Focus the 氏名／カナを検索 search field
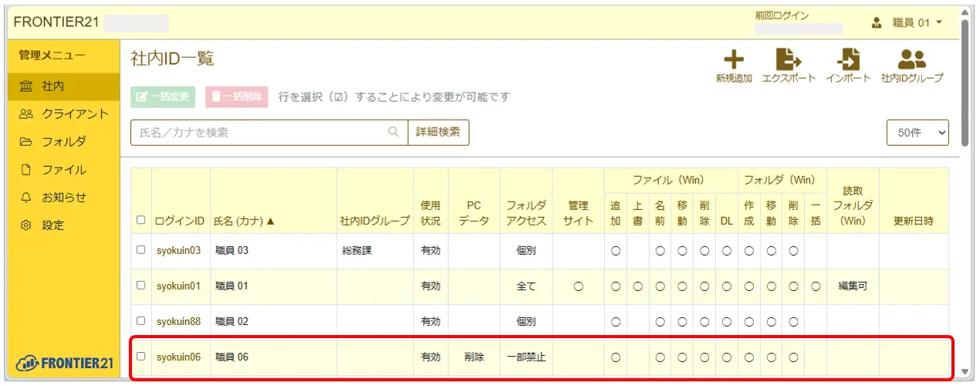The width and height of the screenshot is (980, 386). coord(259,133)
